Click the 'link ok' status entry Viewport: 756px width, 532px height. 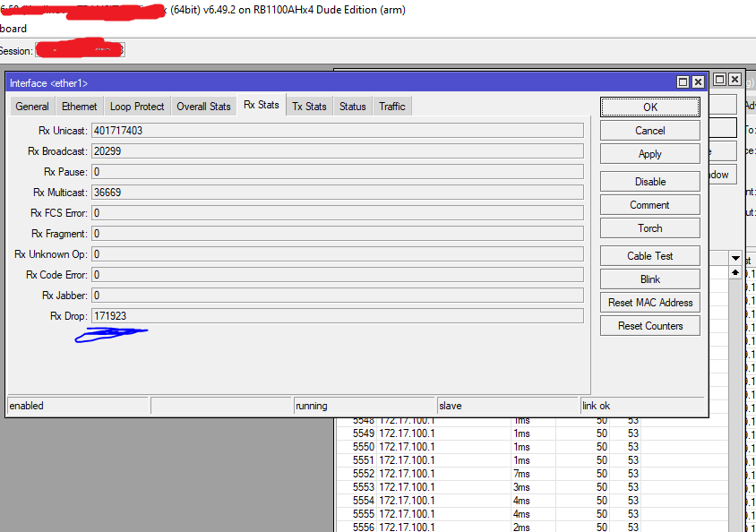(642, 406)
